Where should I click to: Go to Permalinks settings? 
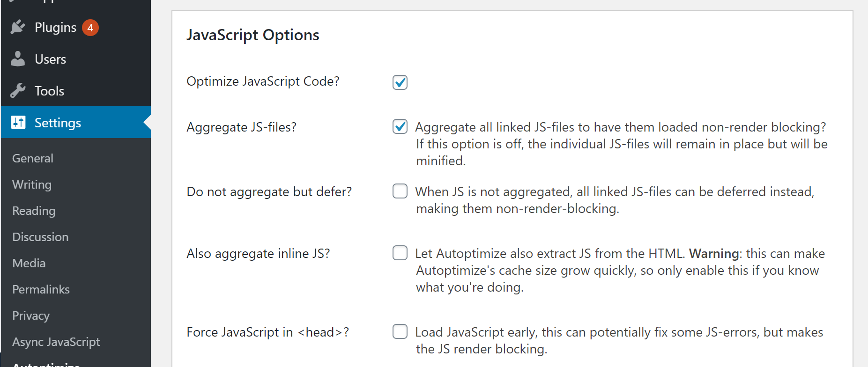click(41, 289)
